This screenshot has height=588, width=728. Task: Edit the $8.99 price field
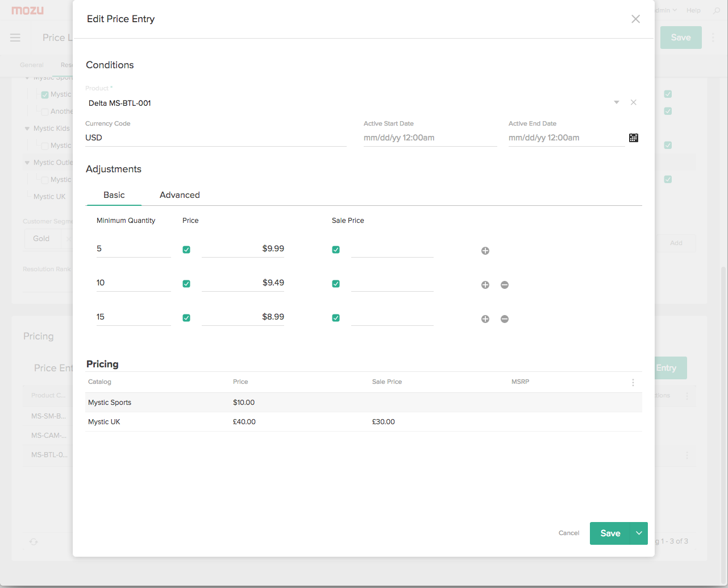coord(243,317)
